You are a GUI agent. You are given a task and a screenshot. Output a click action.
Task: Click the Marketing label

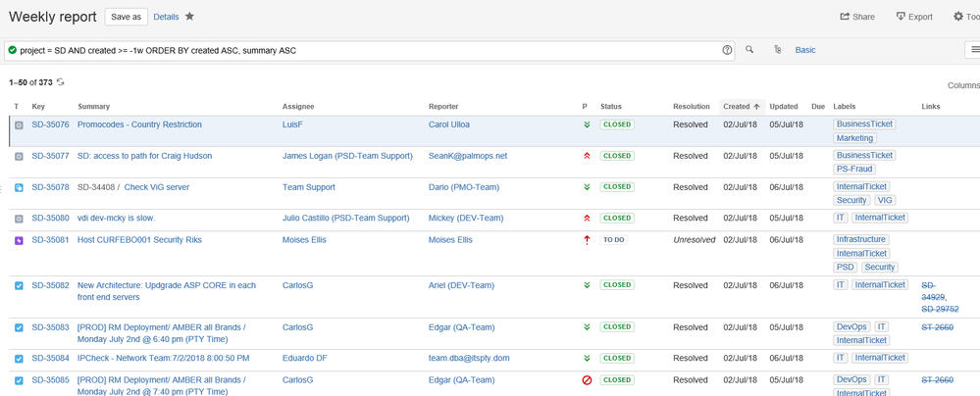tap(855, 138)
